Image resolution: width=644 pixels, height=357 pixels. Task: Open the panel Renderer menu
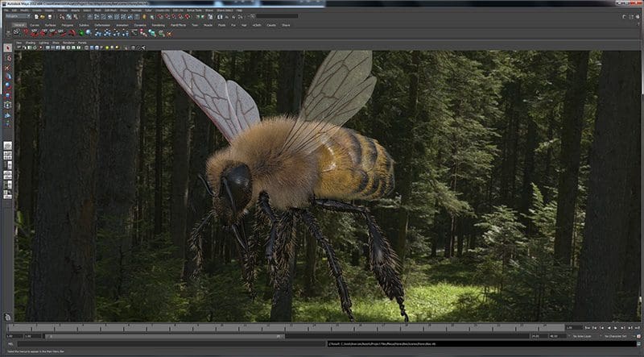click(x=68, y=43)
